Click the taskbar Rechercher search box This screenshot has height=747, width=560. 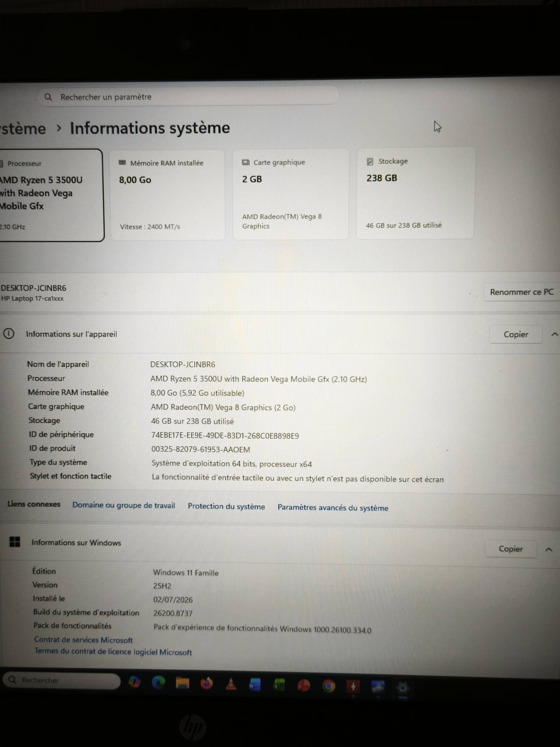[x=62, y=680]
